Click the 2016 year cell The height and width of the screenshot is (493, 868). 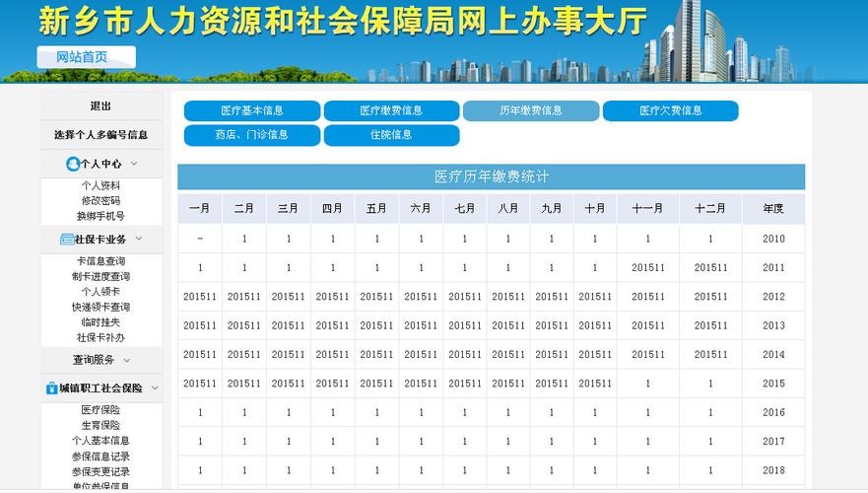[x=773, y=412]
